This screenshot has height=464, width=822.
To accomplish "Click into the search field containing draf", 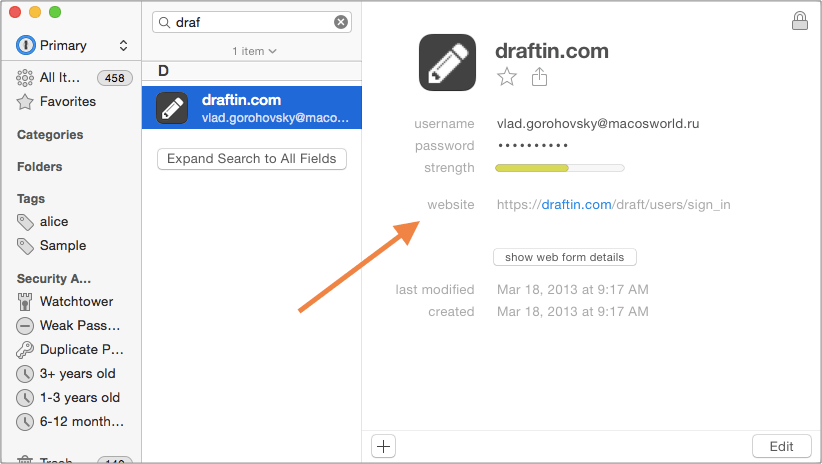I will point(252,23).
